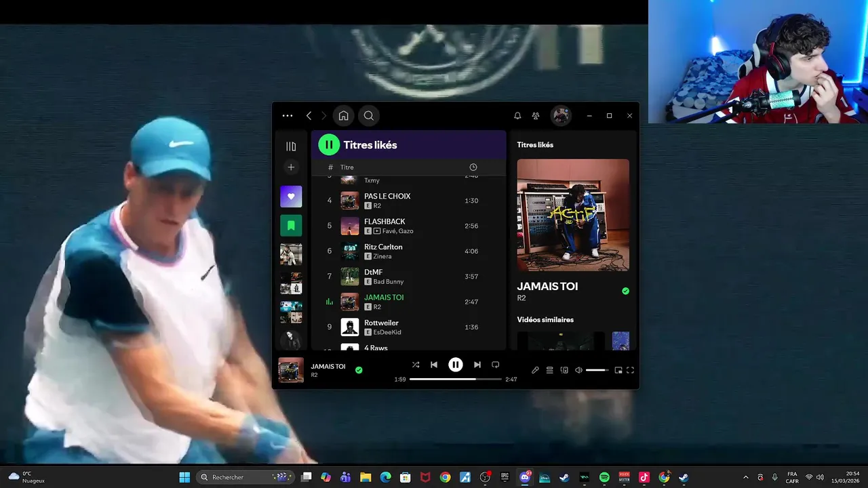
Task: Open the profile avatar menu
Action: 561,116
